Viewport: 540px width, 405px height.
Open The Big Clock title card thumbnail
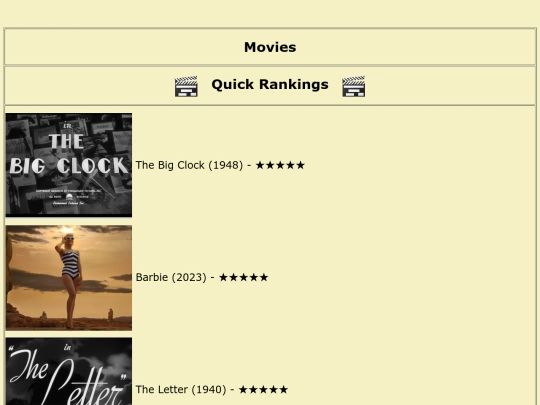tap(69, 165)
